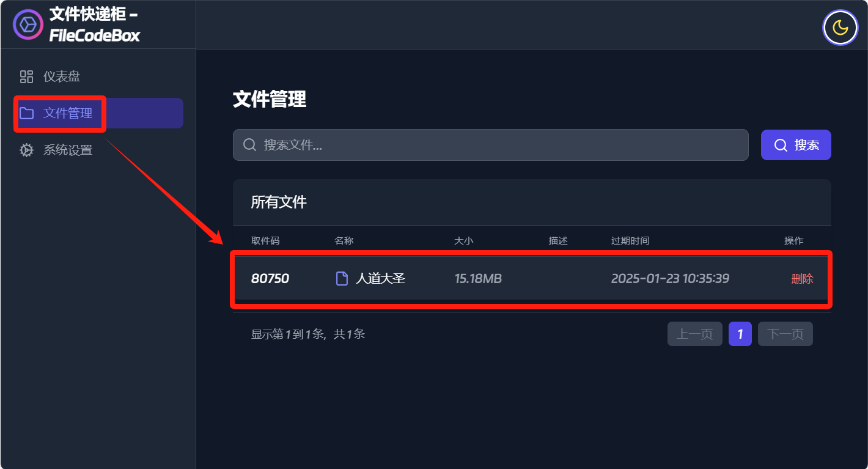Screen dimensions: 868x469
Task: Click the file name 人道大圣
Action: click(x=380, y=279)
